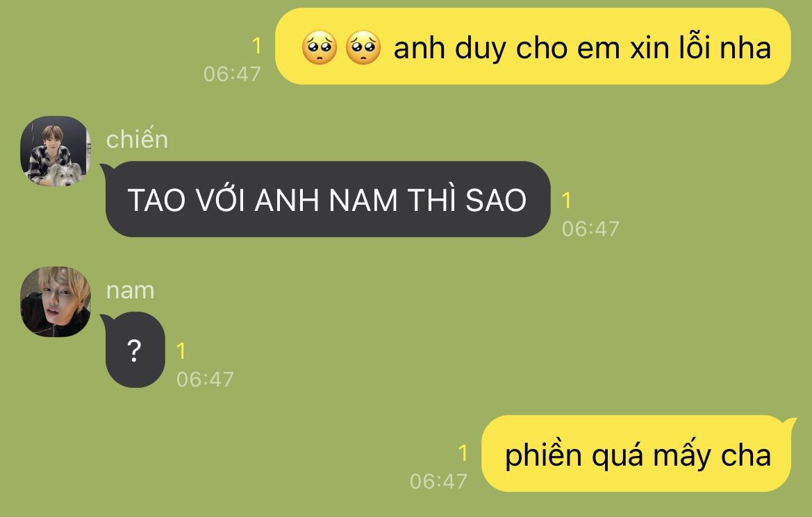Click the 06:47 timestamp beside chiến's message

[591, 229]
